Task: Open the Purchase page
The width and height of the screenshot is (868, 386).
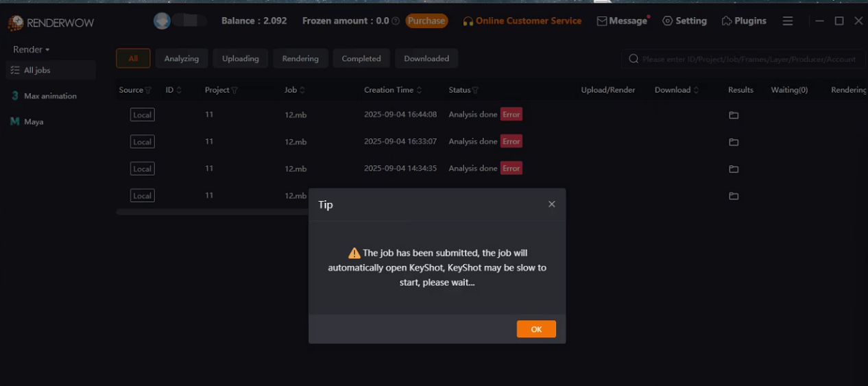Action: click(x=426, y=21)
